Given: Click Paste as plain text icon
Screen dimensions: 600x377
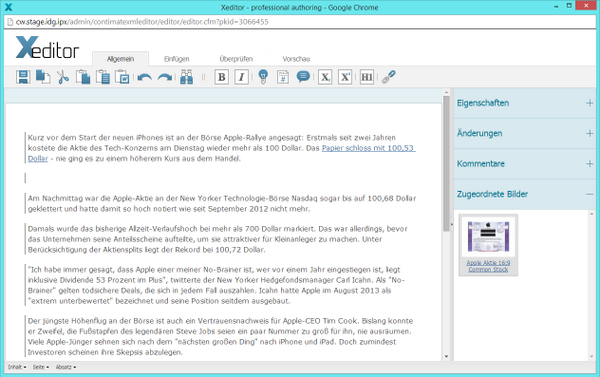Looking at the screenshot, I should coord(103,77).
